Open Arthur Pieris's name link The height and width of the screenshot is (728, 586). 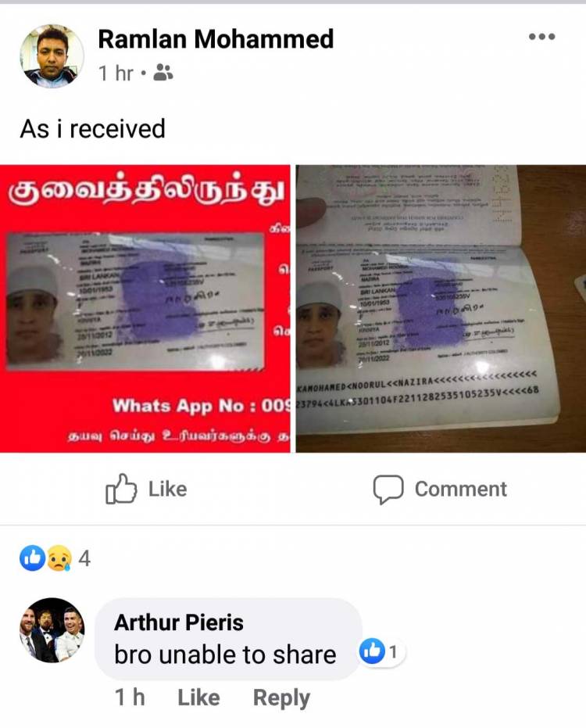[179, 622]
